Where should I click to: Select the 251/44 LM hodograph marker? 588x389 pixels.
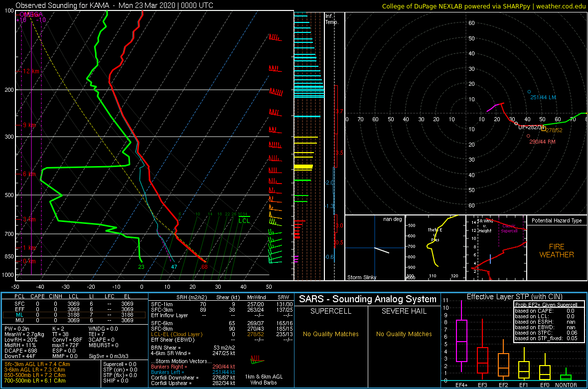pyautogui.click(x=529, y=92)
